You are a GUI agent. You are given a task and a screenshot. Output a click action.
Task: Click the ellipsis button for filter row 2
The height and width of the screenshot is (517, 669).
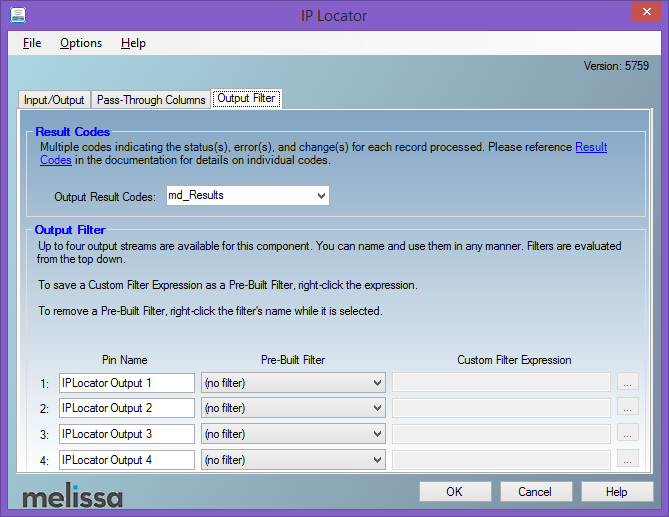click(627, 408)
